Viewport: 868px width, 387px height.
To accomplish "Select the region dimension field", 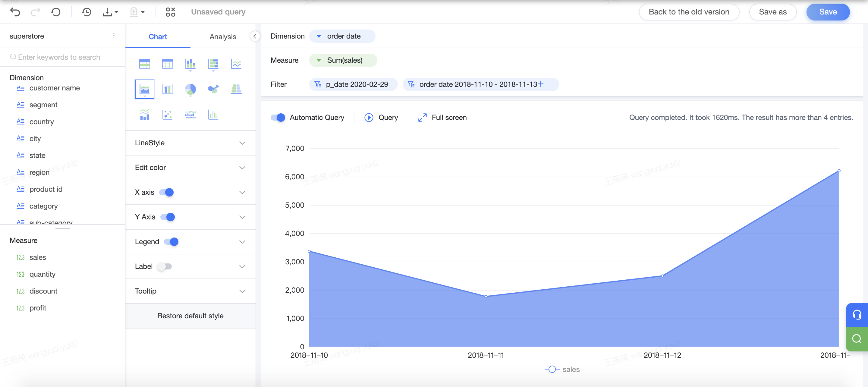I will pos(39,172).
